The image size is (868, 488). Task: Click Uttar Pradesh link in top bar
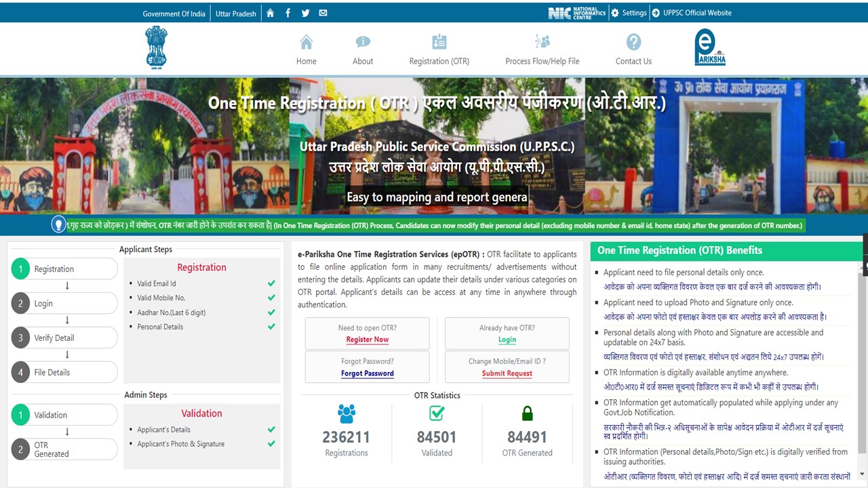(236, 14)
